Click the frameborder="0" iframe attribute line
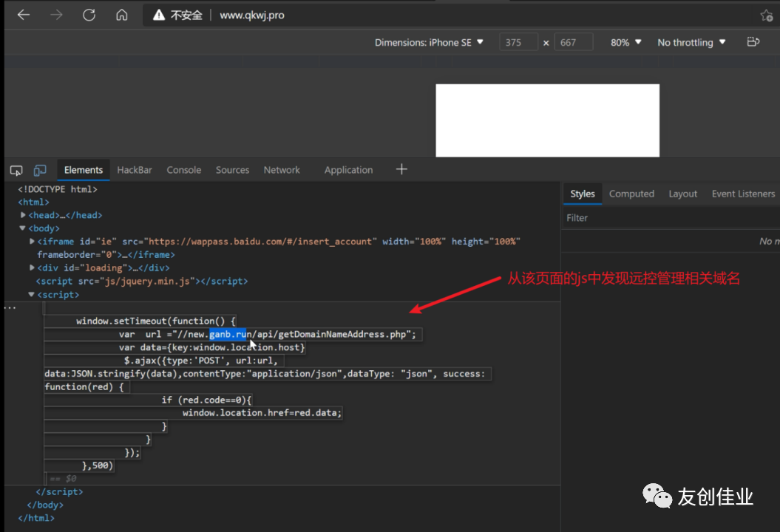The width and height of the screenshot is (780, 532). [x=106, y=255]
